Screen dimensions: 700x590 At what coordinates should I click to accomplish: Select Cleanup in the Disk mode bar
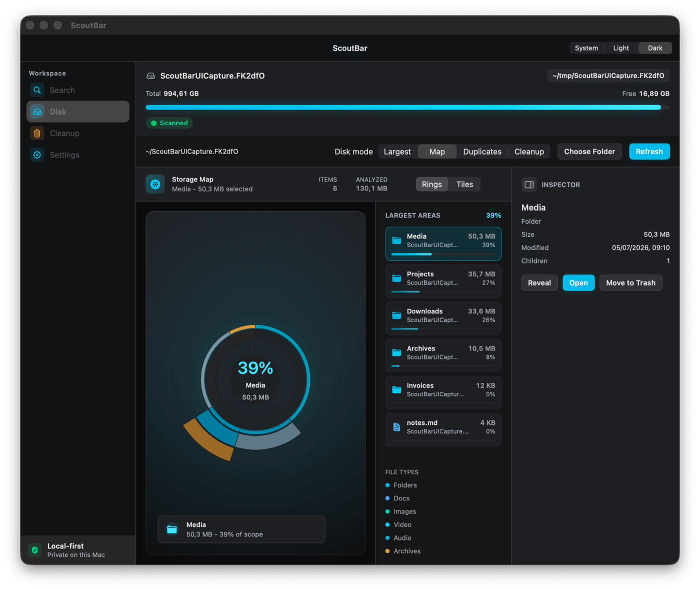pos(529,152)
